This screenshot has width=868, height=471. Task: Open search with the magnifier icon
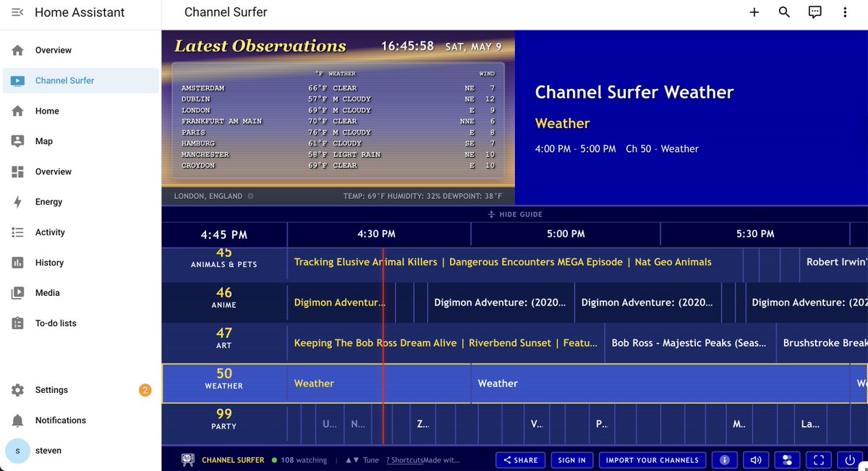point(784,12)
